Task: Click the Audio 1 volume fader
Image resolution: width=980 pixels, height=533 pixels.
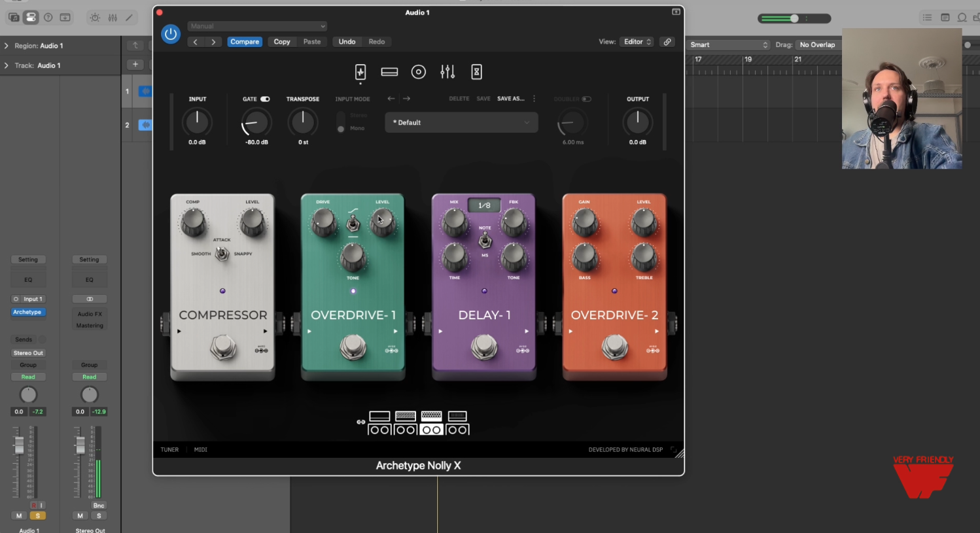Action: click(19, 445)
